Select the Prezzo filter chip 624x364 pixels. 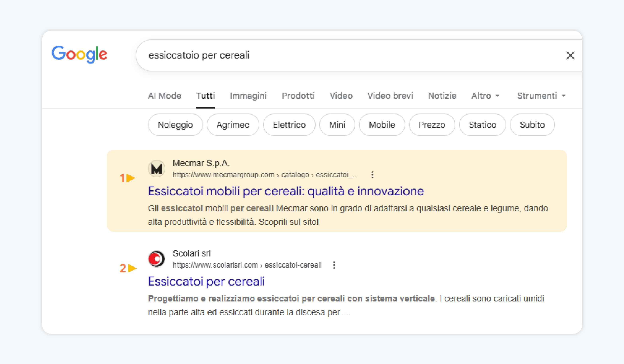coord(432,125)
